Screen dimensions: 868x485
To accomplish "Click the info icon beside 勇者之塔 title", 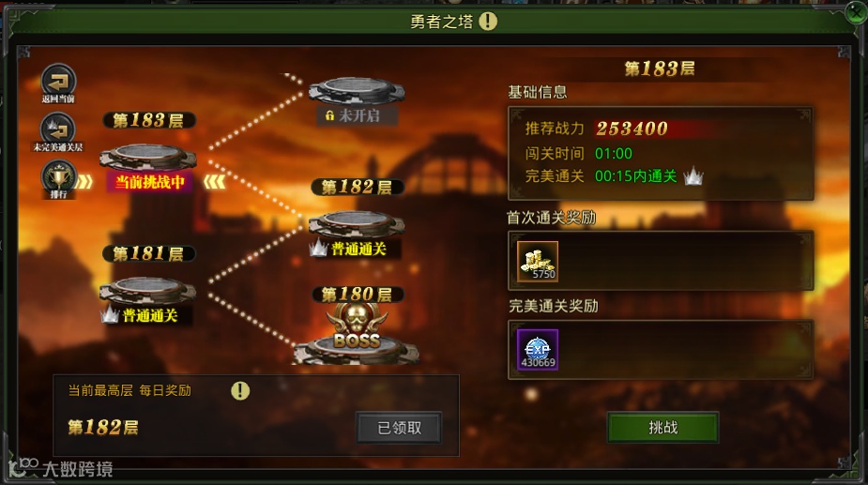I will (488, 21).
